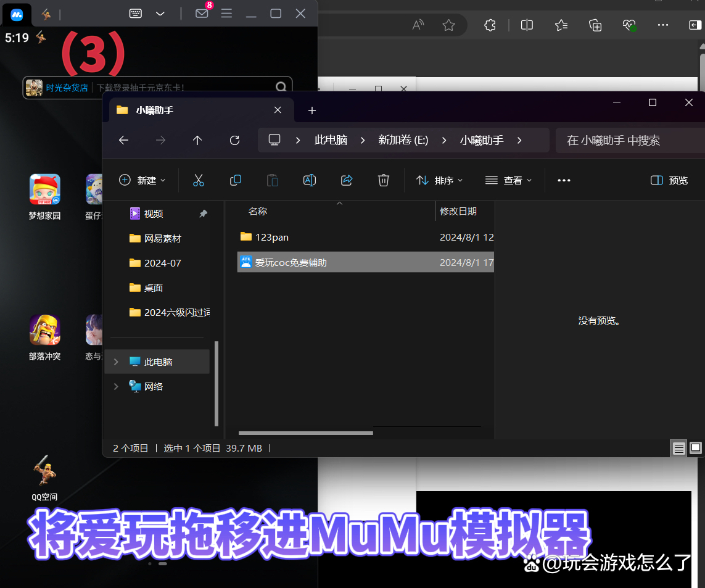Open 部落冲突 app in MuMu emulator
Image resolution: width=705 pixels, height=588 pixels.
coord(44,338)
